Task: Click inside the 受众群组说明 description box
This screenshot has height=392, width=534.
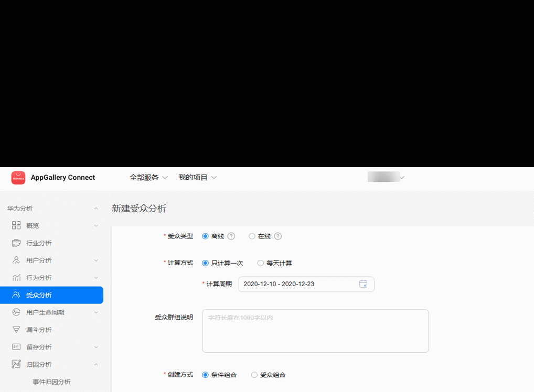Action: (315, 330)
